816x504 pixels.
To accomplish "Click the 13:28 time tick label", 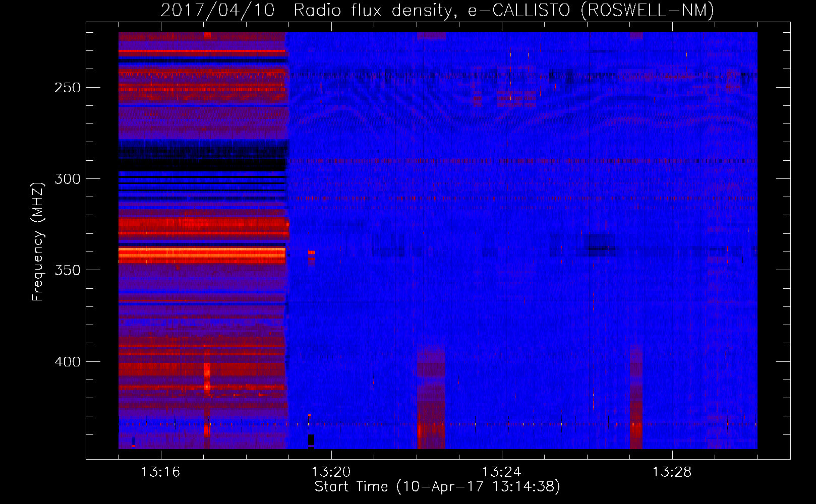I will click(672, 472).
